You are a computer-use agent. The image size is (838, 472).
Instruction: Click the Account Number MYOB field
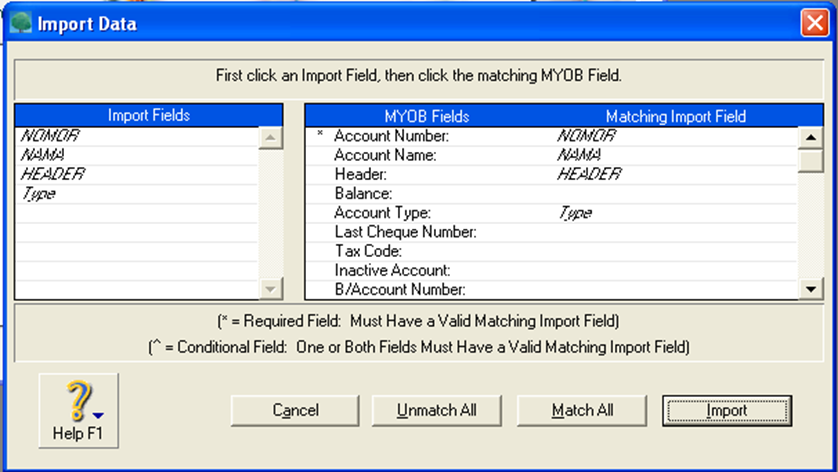click(391, 136)
